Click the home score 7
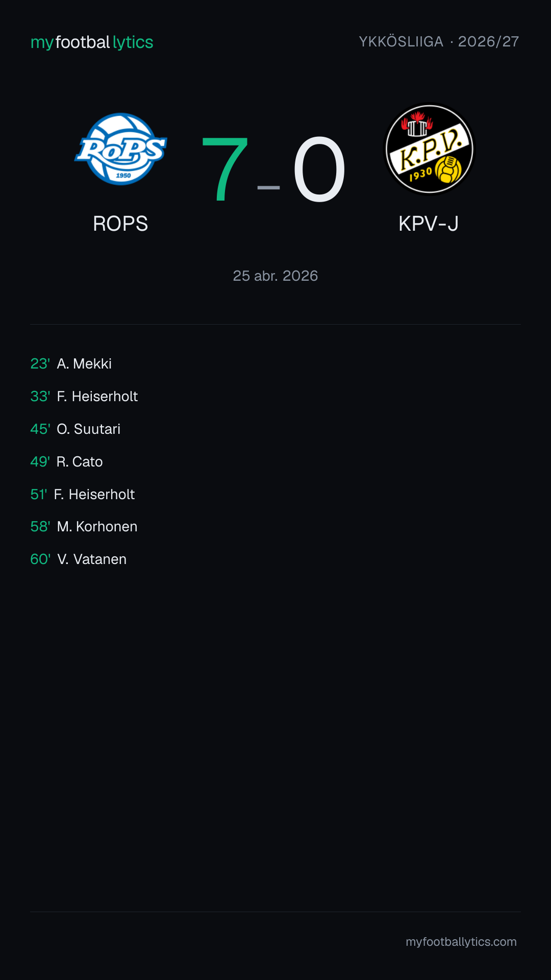The image size is (551, 980). point(225,168)
